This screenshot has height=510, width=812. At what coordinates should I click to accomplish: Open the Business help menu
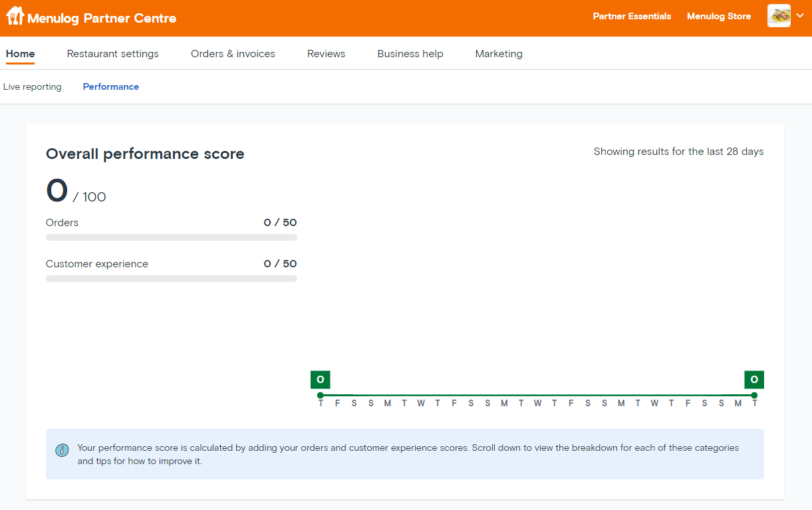click(x=410, y=54)
